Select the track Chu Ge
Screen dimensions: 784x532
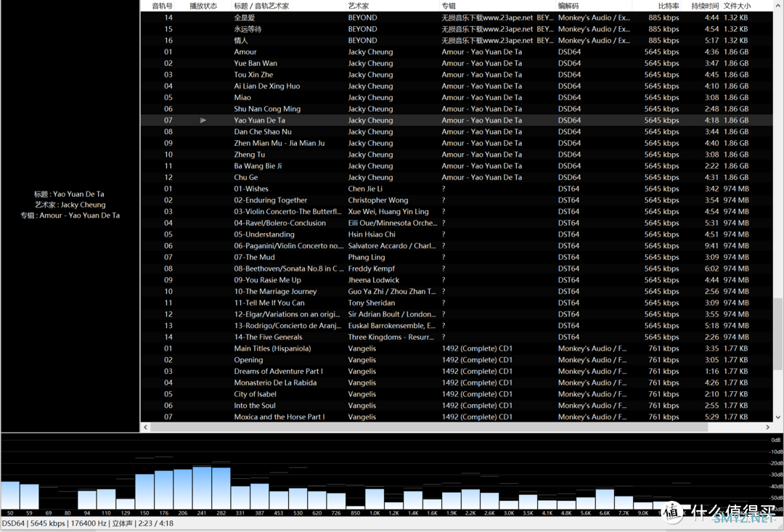click(x=246, y=178)
